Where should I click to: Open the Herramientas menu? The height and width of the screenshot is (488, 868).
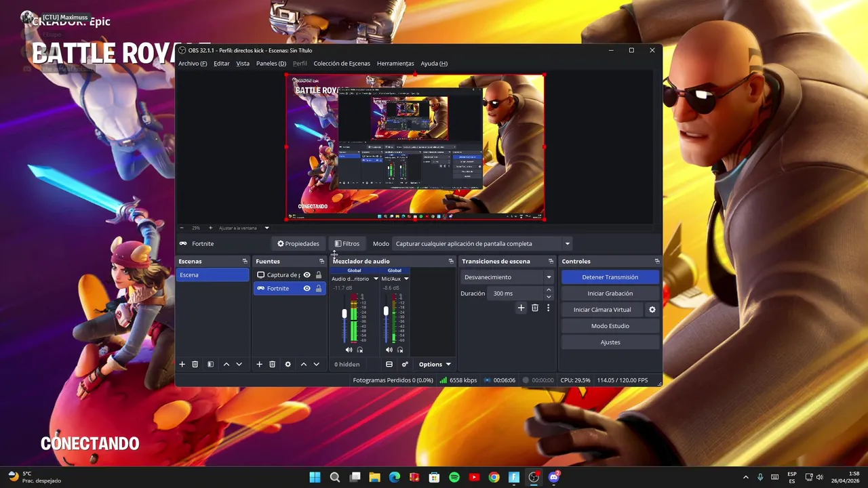395,64
